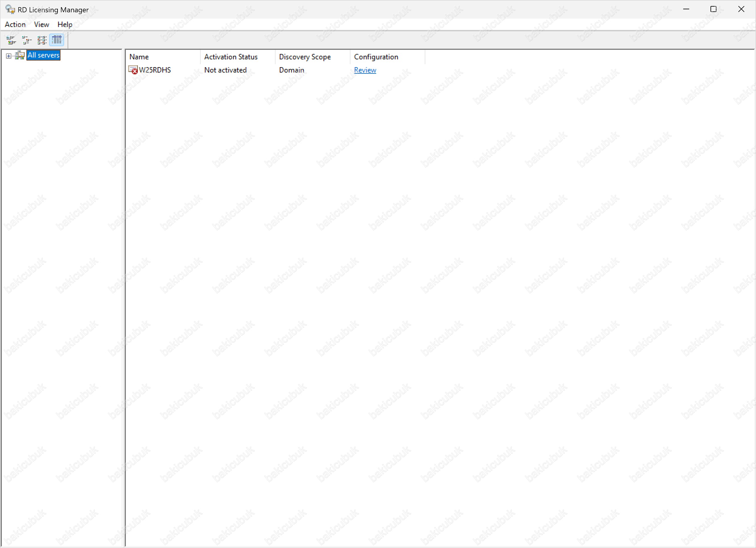Switch to Small Icons view in toolbar
Viewport: 756px width, 548px height.
pos(26,40)
